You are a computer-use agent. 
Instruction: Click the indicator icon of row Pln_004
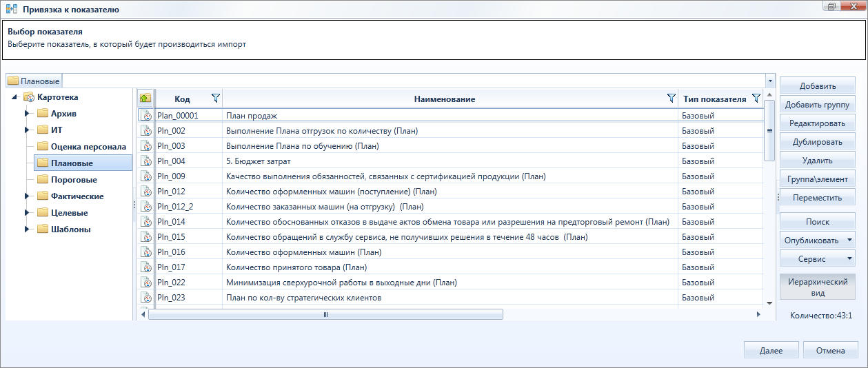pos(146,161)
